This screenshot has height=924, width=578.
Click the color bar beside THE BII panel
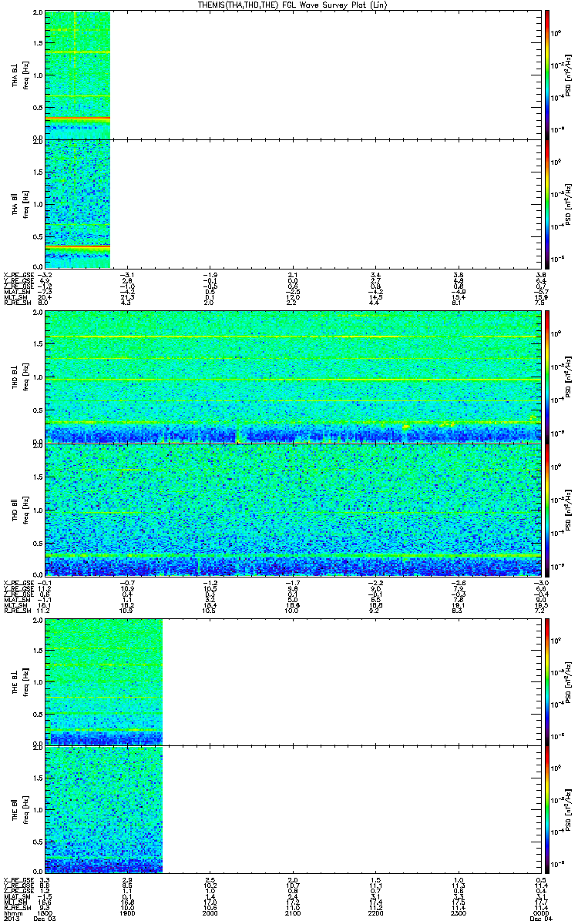tap(547, 809)
